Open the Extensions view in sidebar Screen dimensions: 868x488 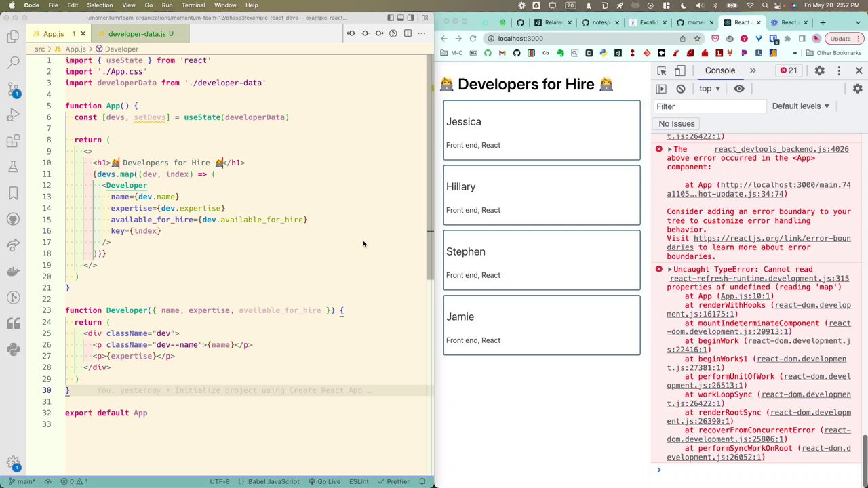pyautogui.click(x=13, y=141)
